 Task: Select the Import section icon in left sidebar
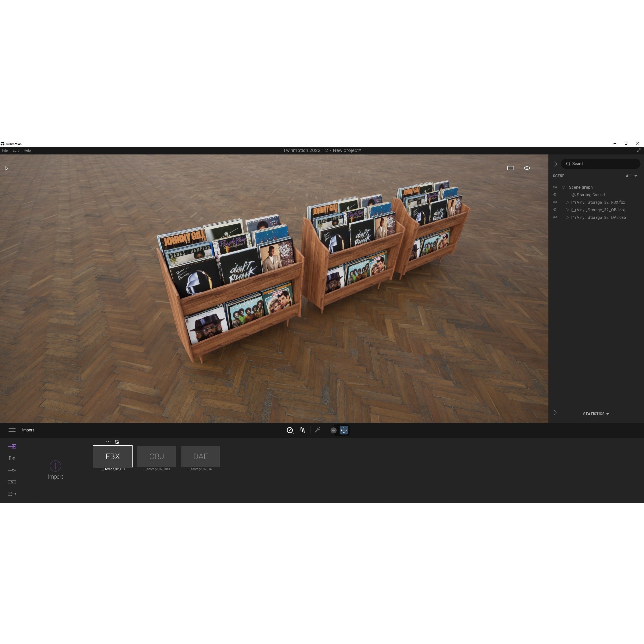pyautogui.click(x=12, y=446)
